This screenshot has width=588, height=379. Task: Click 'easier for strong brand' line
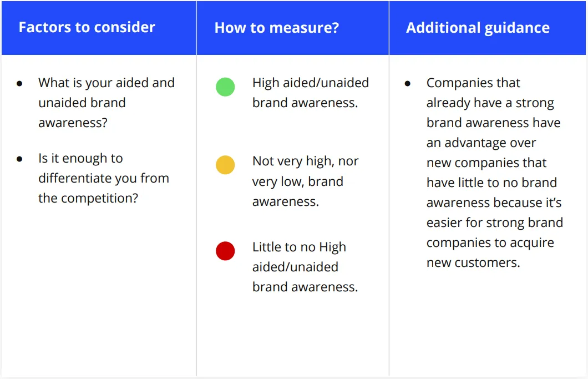(495, 223)
